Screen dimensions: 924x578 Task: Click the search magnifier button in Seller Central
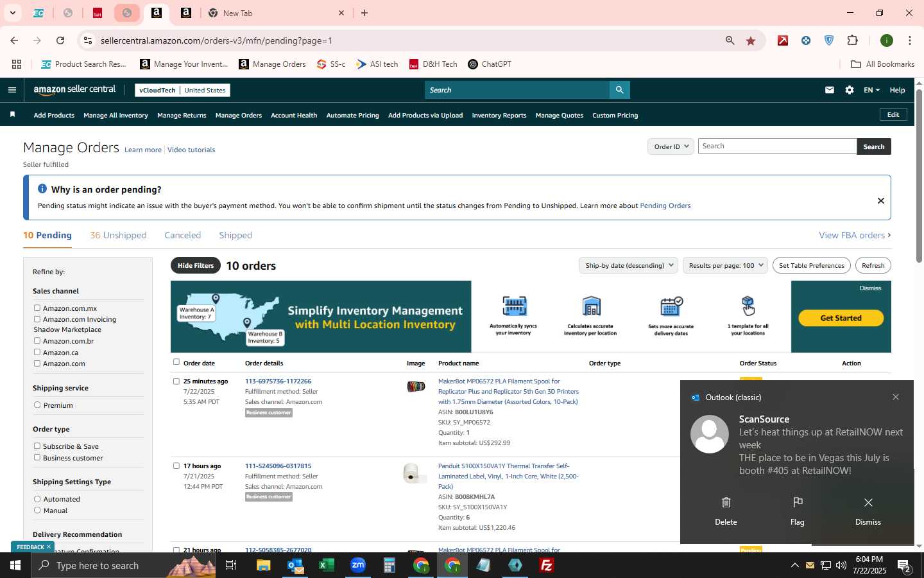[x=619, y=90]
